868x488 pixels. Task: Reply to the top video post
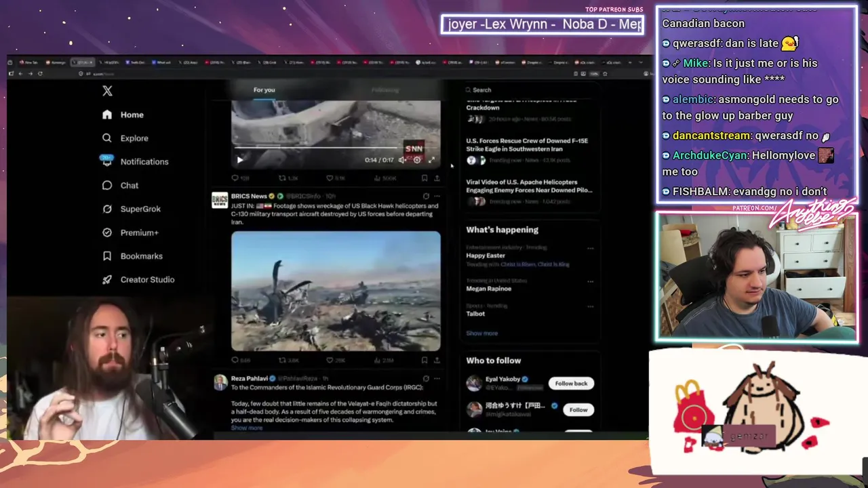[x=240, y=178]
